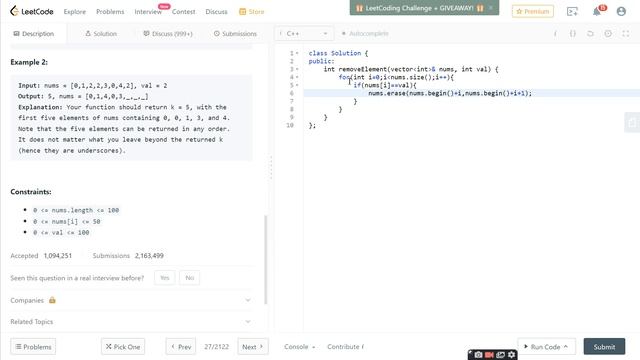Click the red video record icon
Screen dimensions: 640x360
pos(489,355)
